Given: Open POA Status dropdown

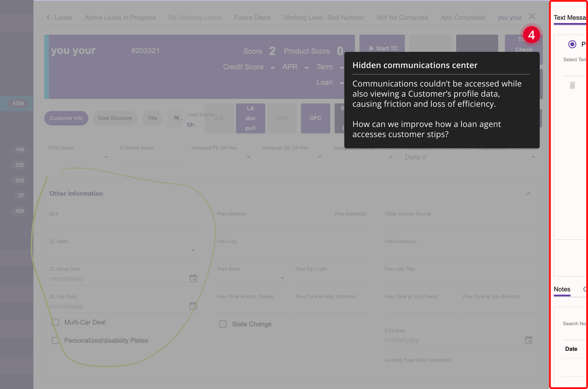Looking at the screenshot, I should coord(106,157).
